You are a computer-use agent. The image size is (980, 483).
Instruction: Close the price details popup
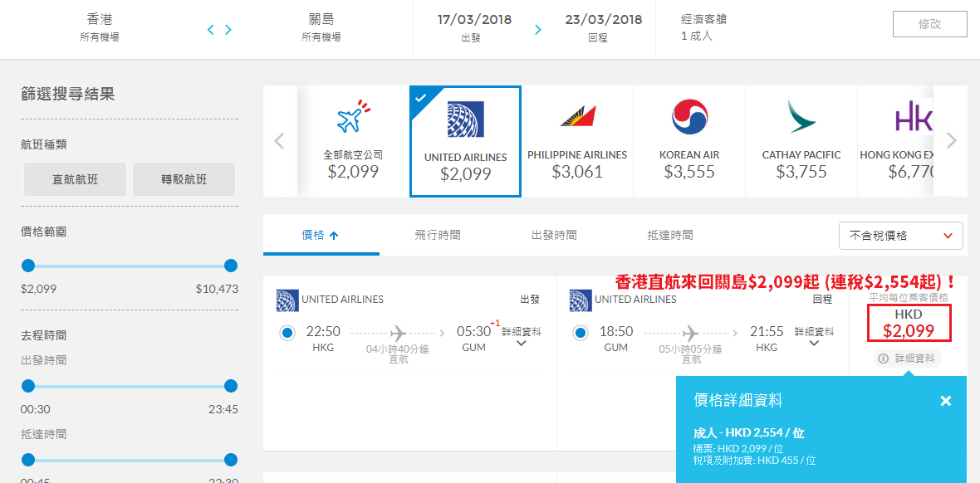946,401
